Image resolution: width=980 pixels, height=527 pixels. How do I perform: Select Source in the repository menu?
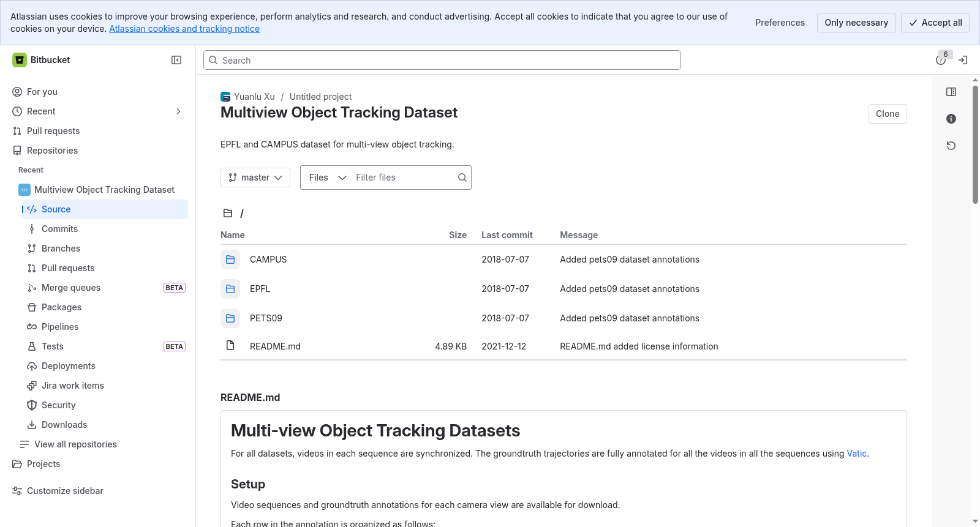105,209
